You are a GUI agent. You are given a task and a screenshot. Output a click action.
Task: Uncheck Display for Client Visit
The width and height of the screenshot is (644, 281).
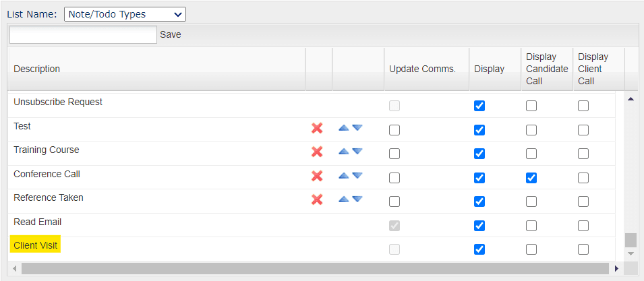[479, 249]
